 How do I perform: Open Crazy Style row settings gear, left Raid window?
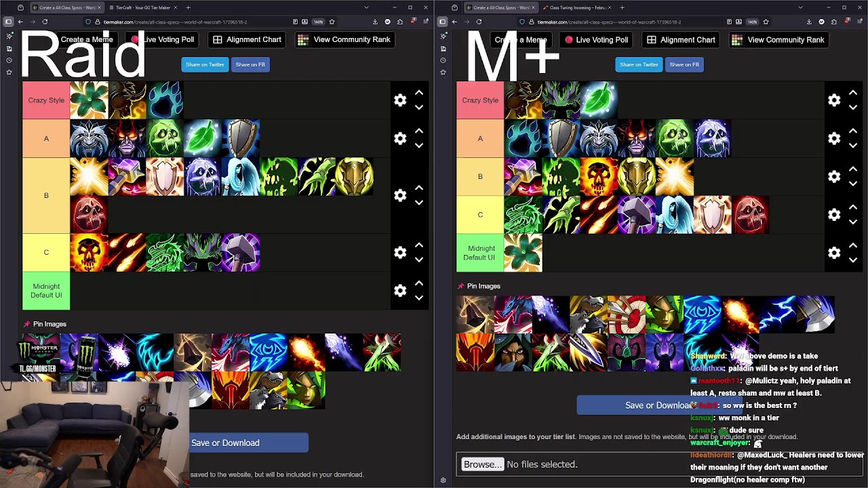coord(400,100)
